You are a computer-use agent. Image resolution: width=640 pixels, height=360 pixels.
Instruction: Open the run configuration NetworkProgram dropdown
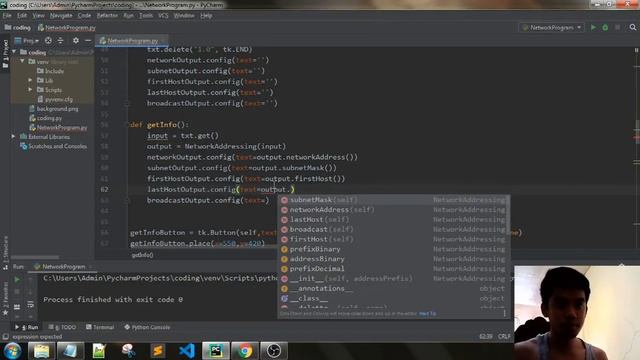click(552, 27)
